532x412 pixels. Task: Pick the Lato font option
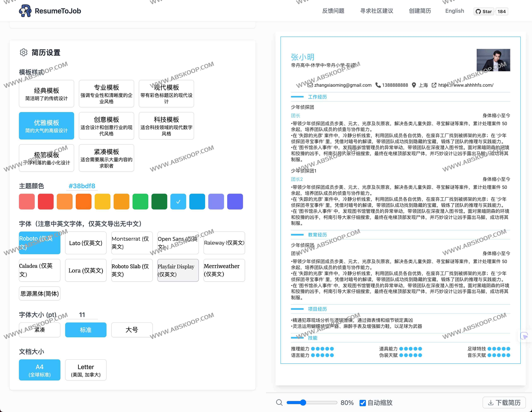(86, 243)
